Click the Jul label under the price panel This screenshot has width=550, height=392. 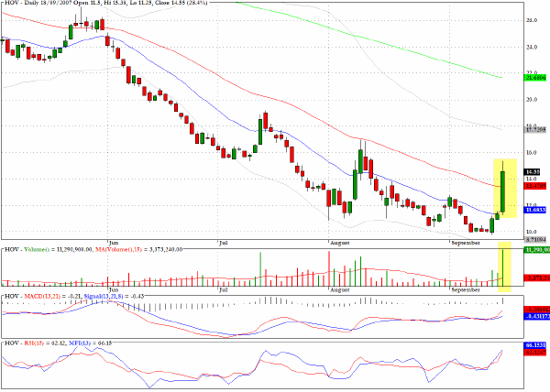click(224, 243)
